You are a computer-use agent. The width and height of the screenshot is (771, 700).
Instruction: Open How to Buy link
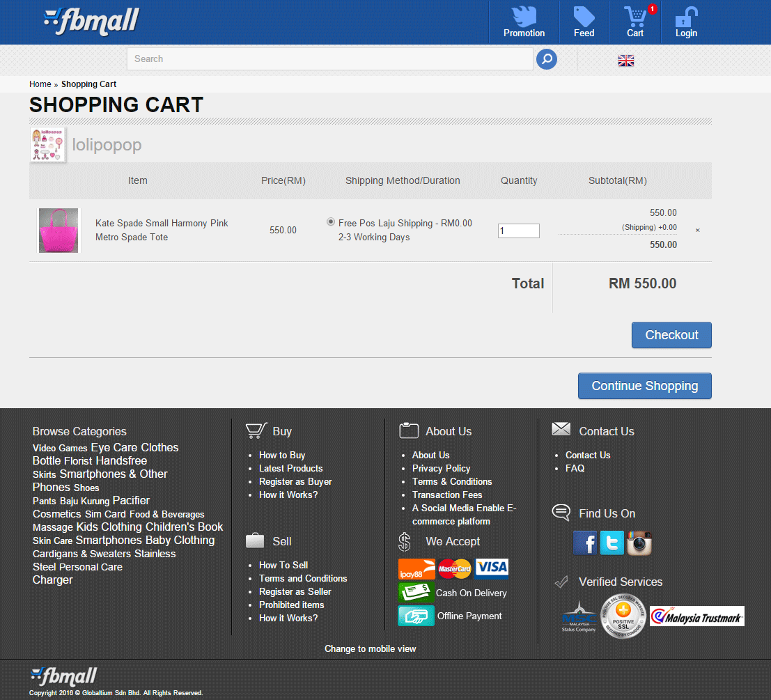282,456
